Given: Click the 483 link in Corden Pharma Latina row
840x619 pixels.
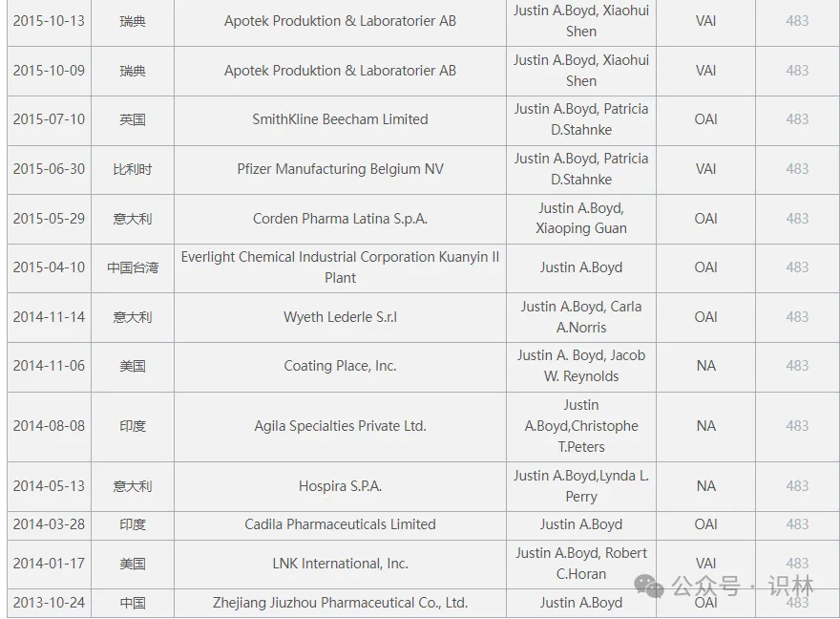Looking at the screenshot, I should [797, 219].
